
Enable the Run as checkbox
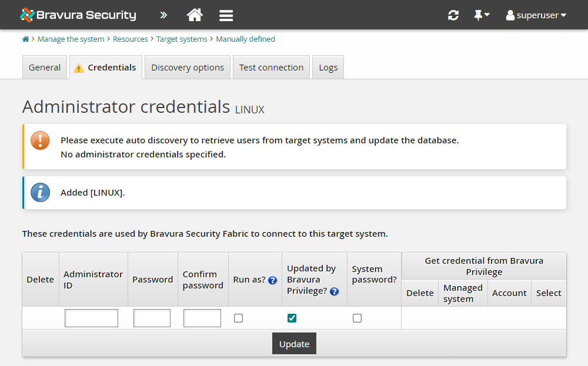click(x=238, y=318)
